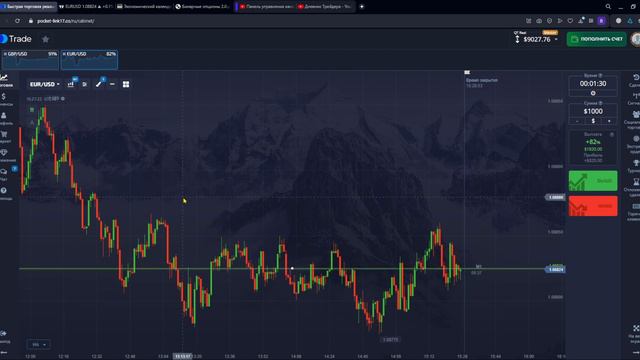Open the chart type settings icon
The image size is (640, 360).
click(71, 84)
